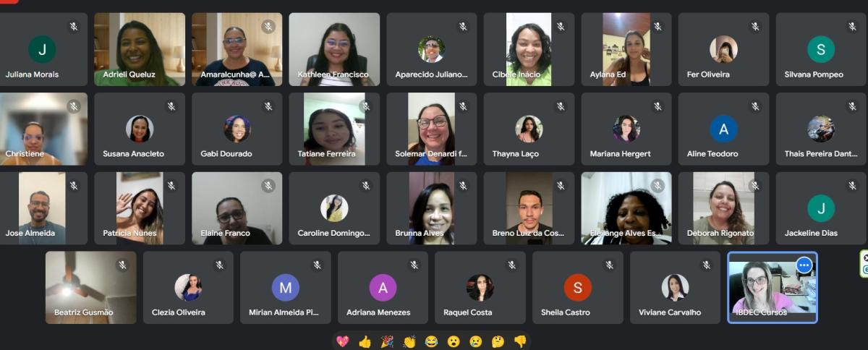Click muted mic icon on Sheila Castro tile
This screenshot has height=350, width=868.
[x=609, y=265]
